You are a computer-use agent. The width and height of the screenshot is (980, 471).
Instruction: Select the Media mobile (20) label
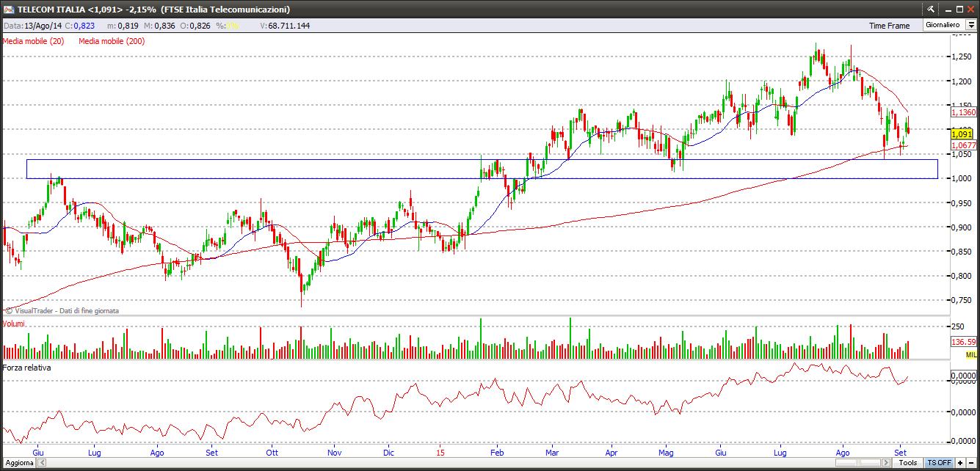coord(33,41)
